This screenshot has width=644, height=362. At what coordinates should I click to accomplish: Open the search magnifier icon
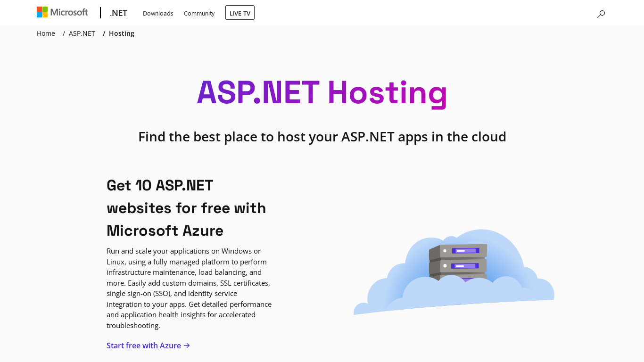tap(601, 14)
